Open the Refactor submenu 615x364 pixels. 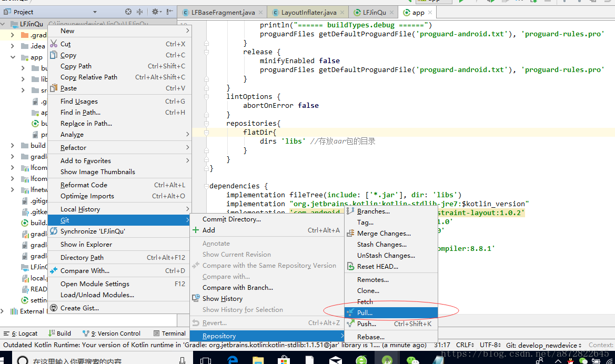[119, 147]
